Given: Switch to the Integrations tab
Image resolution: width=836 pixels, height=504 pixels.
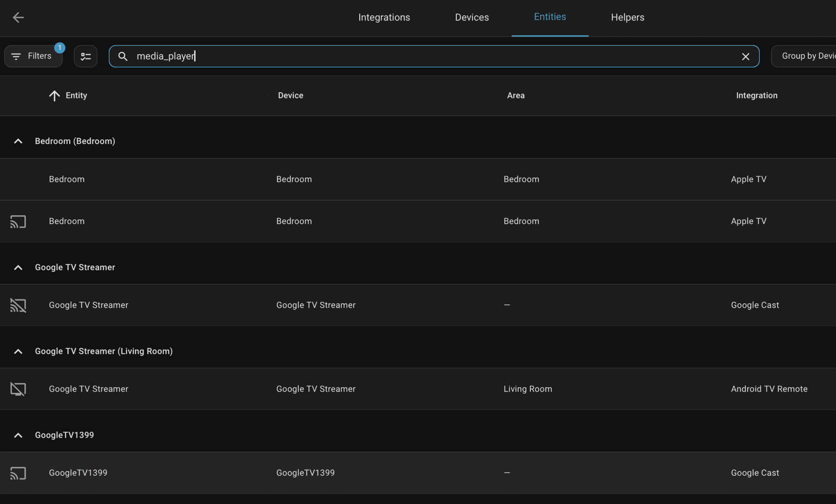Looking at the screenshot, I should [384, 17].
